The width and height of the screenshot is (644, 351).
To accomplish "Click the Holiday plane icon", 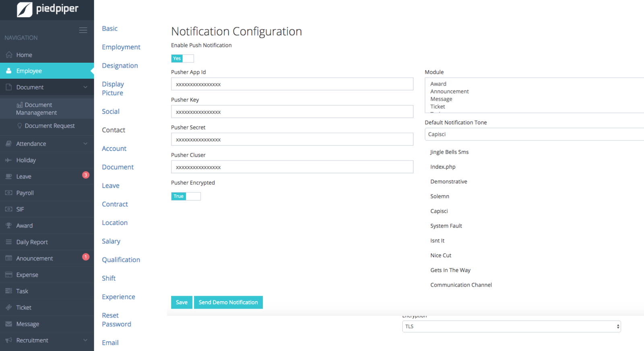I will pos(8,160).
